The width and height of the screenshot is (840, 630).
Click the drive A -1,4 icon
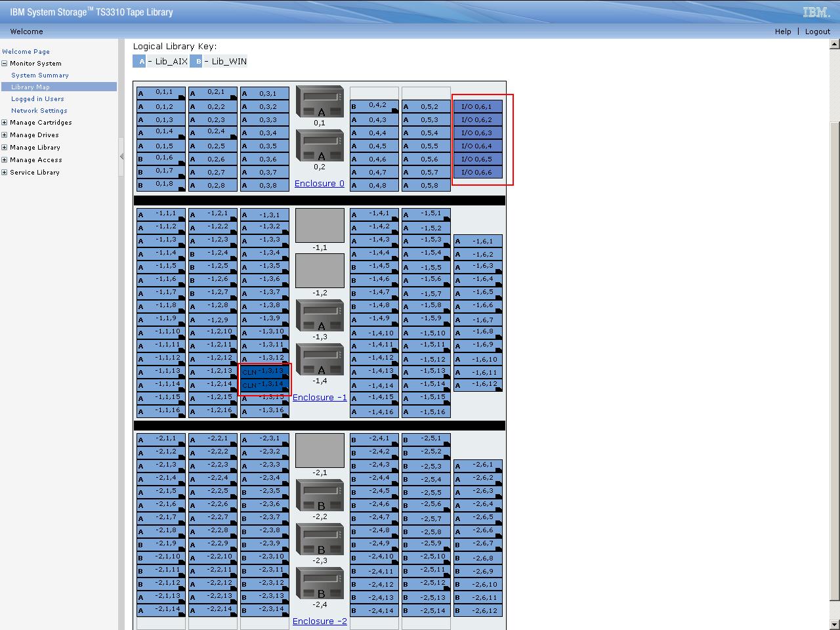click(319, 360)
